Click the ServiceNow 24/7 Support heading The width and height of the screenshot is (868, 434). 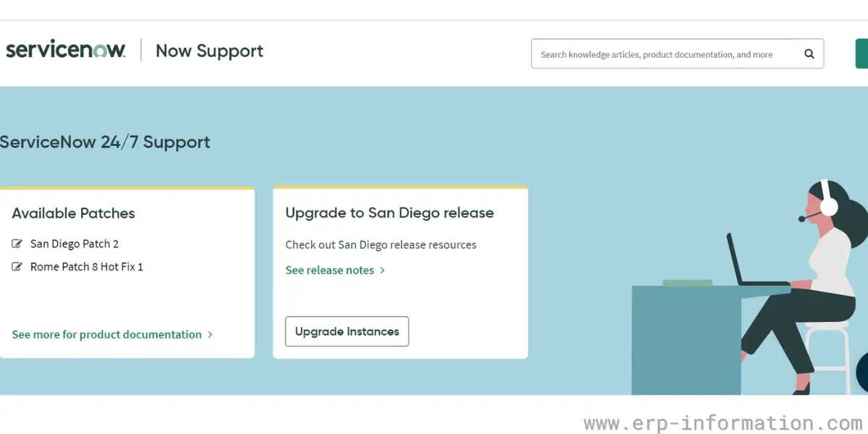[x=105, y=142]
